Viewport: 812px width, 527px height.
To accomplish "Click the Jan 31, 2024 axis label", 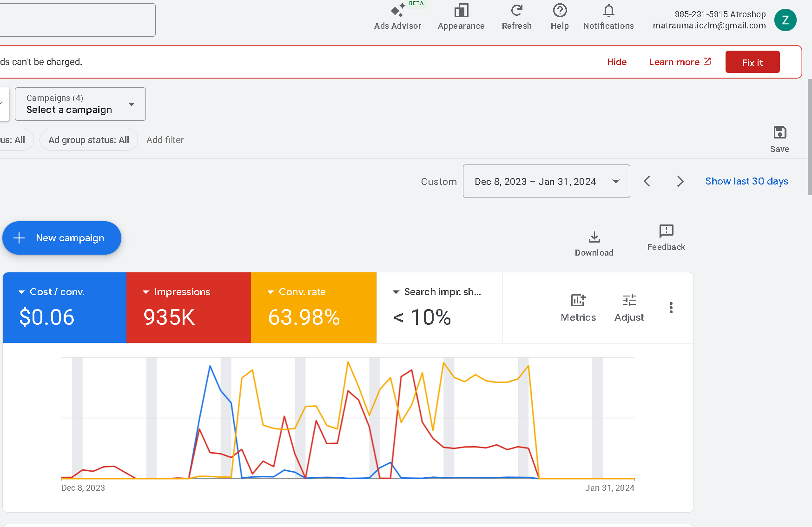I will [610, 488].
